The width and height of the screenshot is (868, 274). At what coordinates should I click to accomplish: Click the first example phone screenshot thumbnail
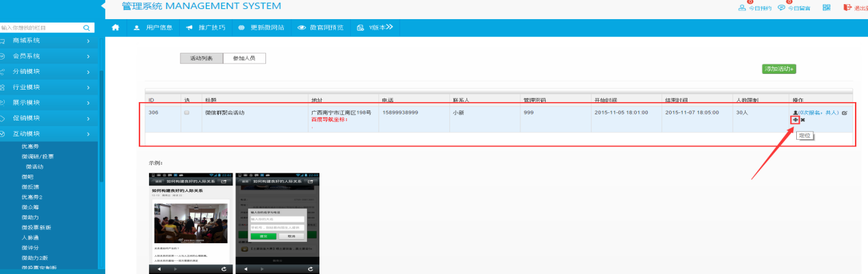click(190, 223)
